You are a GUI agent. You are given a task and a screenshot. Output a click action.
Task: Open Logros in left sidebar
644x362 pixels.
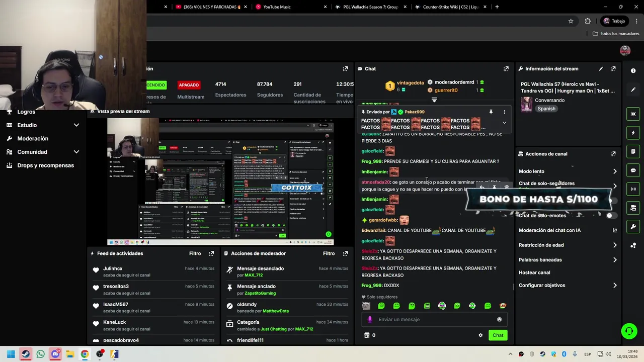coord(26,112)
